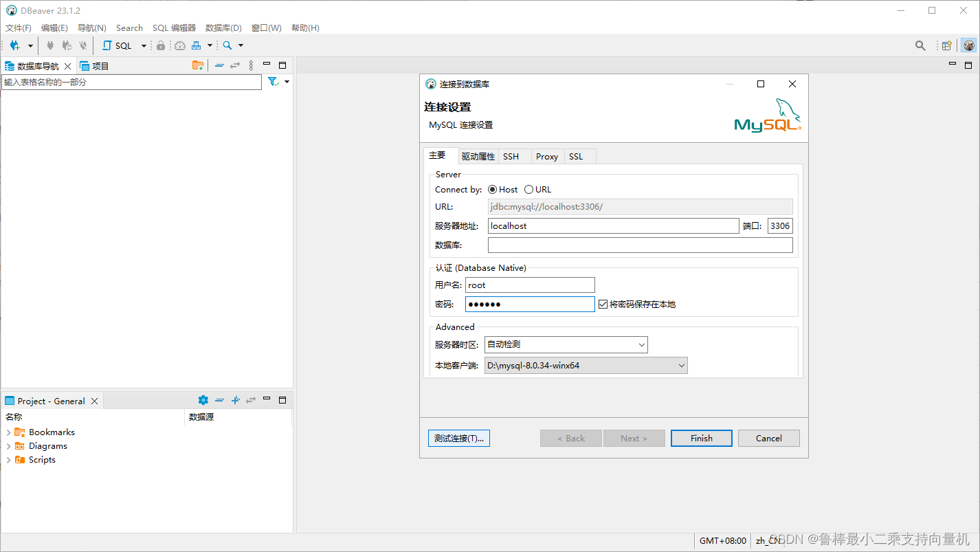Image resolution: width=980 pixels, height=552 pixels.
Task: Open the dashboard gauge icon
Action: 180,45
